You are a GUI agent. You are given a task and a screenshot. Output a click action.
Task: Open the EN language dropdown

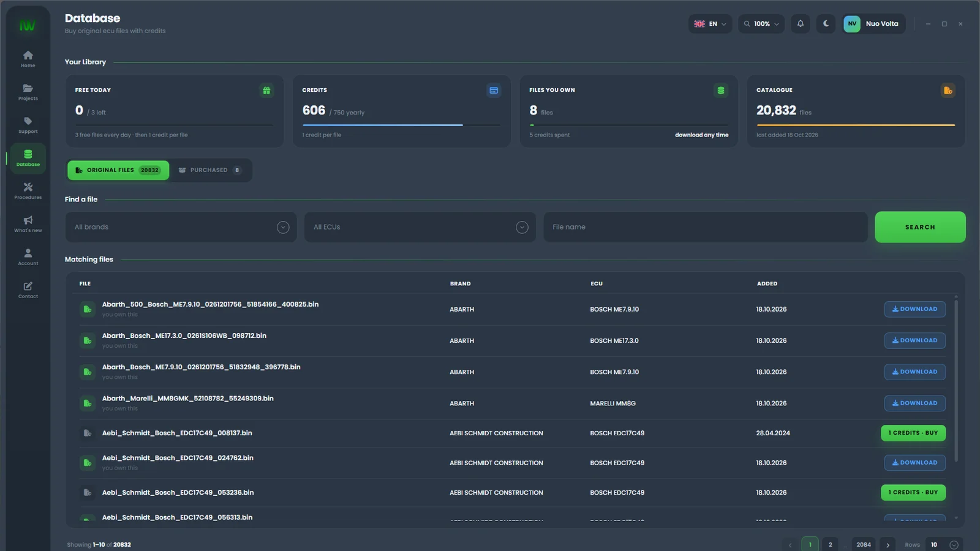tap(710, 24)
